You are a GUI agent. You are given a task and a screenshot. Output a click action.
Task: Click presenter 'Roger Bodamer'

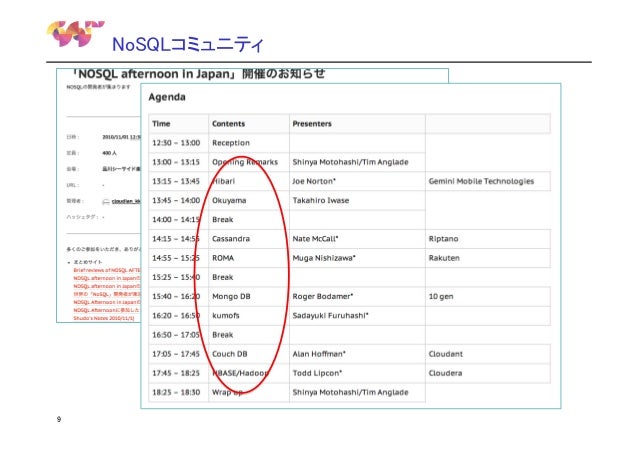[x=323, y=296]
